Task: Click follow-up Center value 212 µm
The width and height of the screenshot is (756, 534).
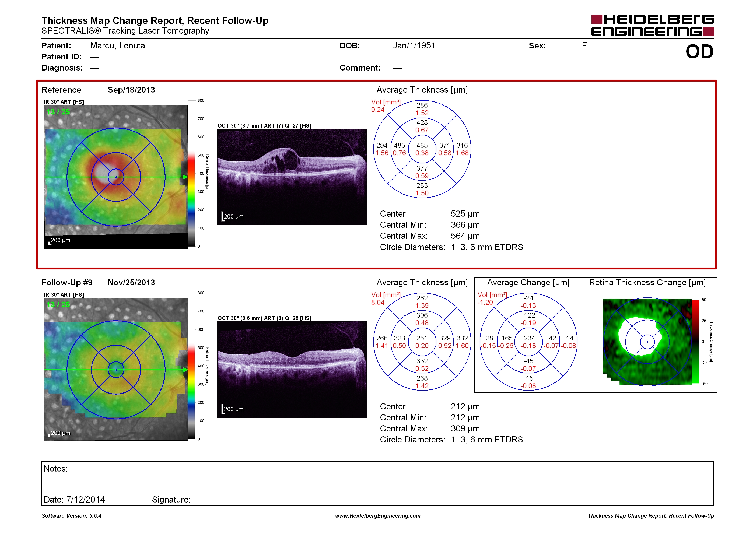Action: click(x=465, y=407)
